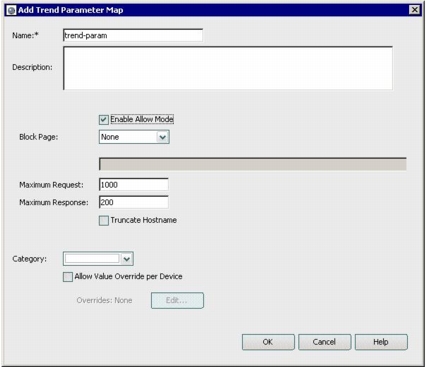This screenshot has width=427, height=369.
Task: Click the dialog title bar icon
Action: click(x=12, y=10)
